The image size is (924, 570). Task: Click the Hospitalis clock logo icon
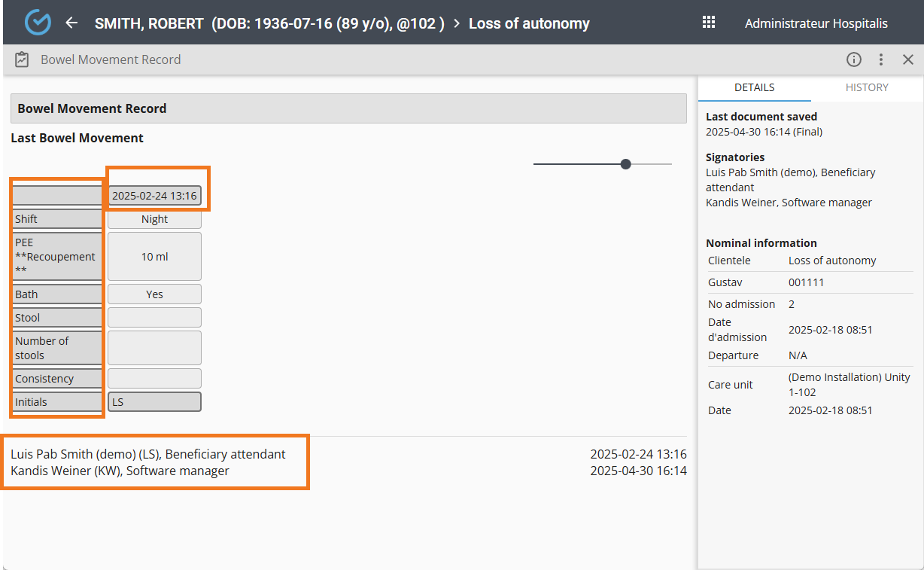click(x=38, y=23)
